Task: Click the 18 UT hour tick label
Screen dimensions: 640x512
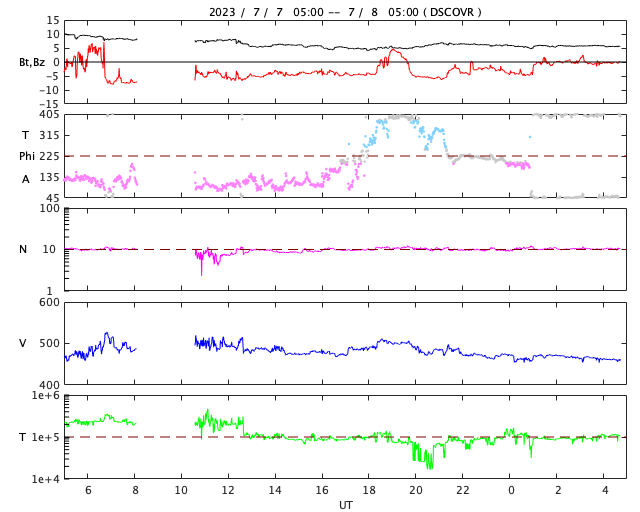Action: coord(369,490)
